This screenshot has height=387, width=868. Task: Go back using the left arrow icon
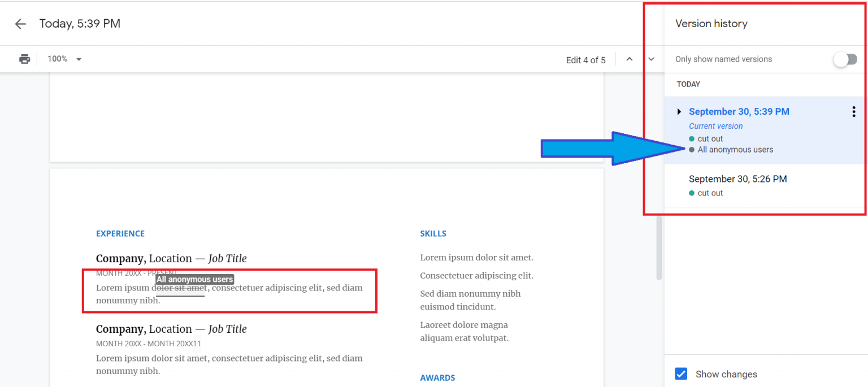click(x=20, y=24)
